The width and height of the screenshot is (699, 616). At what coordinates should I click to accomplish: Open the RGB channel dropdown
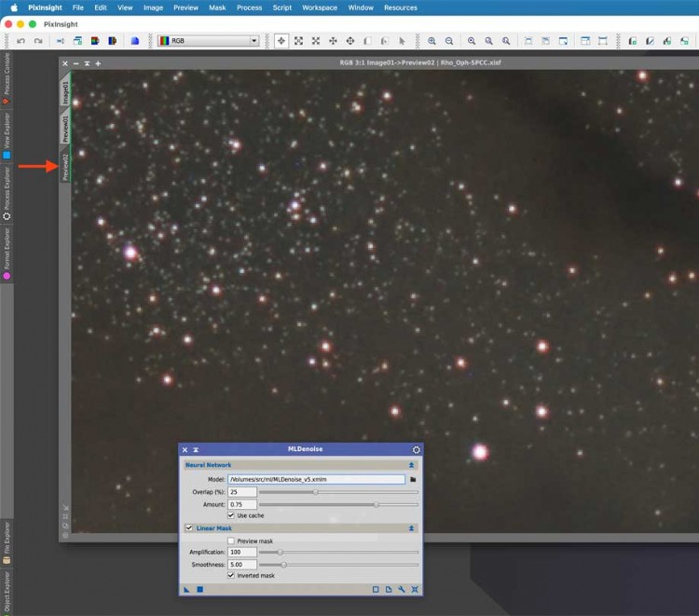pyautogui.click(x=209, y=41)
